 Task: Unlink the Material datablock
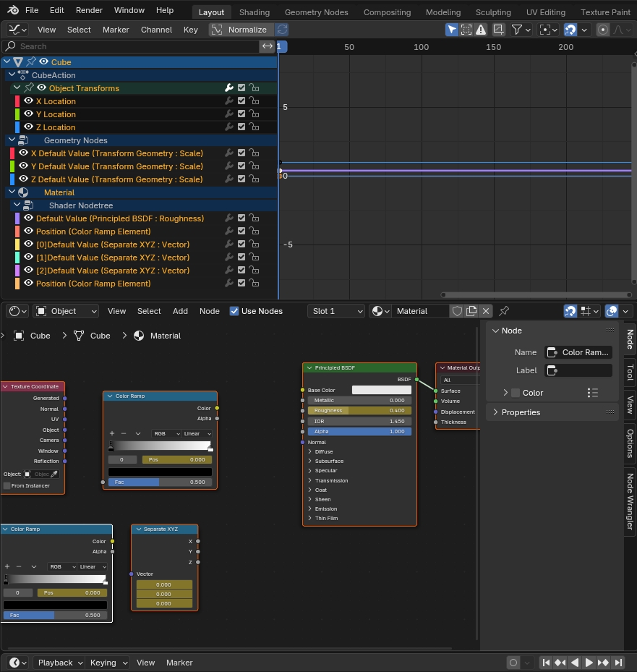[x=486, y=311]
